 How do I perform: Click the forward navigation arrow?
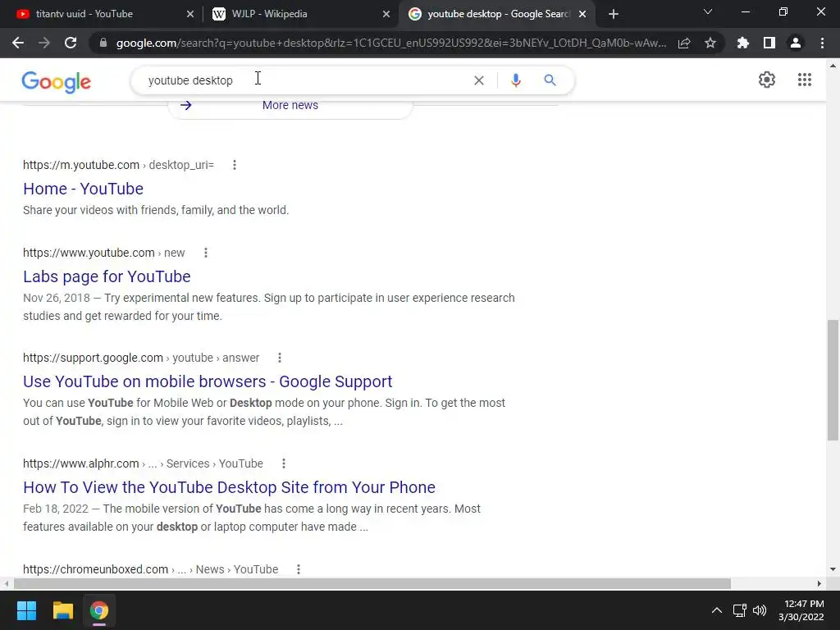pyautogui.click(x=44, y=43)
